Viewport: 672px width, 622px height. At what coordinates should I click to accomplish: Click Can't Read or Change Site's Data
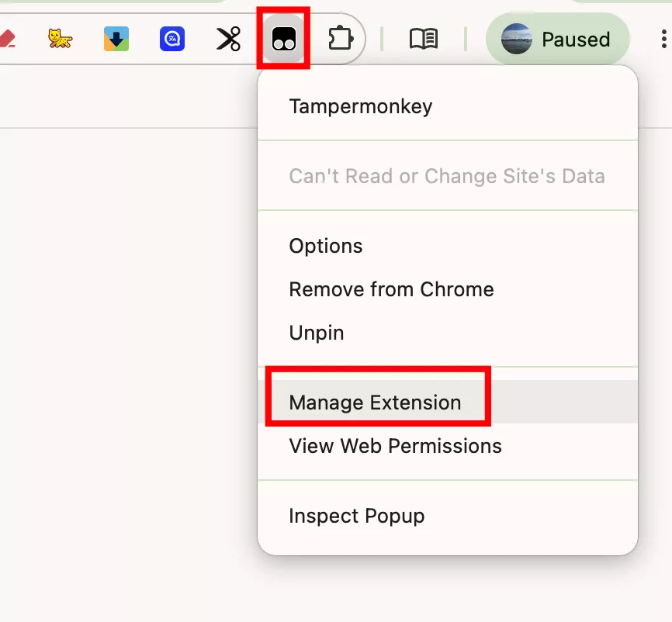coord(448,175)
